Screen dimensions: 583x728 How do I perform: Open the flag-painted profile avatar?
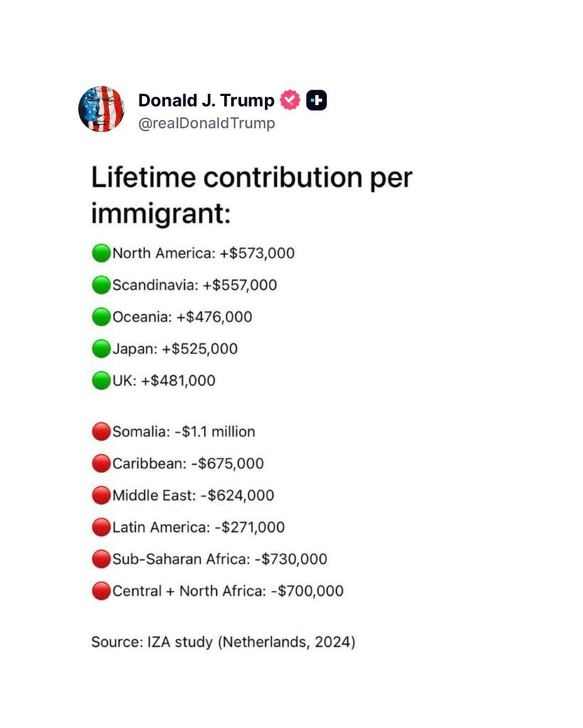click(x=101, y=109)
